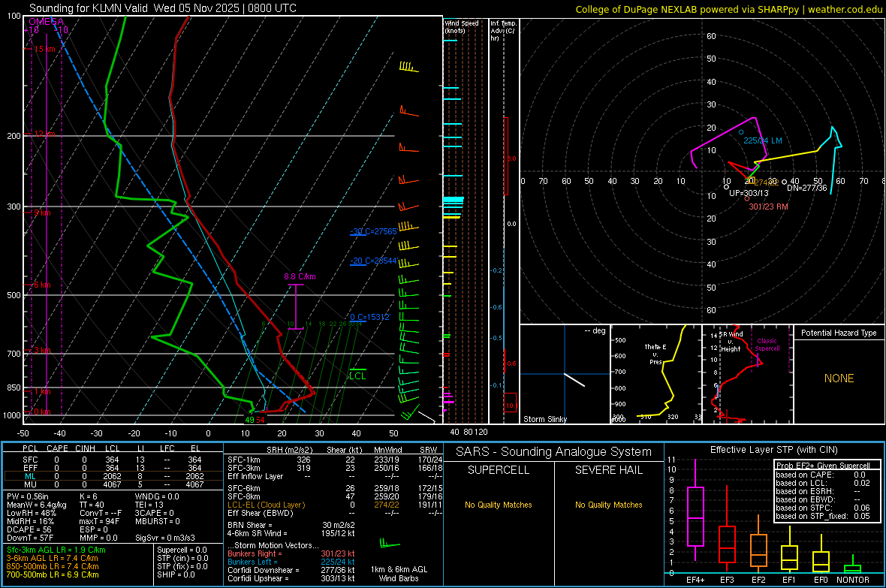Image resolution: width=886 pixels, height=588 pixels.
Task: Click the '9 km' height marker
Action: (x=42, y=213)
